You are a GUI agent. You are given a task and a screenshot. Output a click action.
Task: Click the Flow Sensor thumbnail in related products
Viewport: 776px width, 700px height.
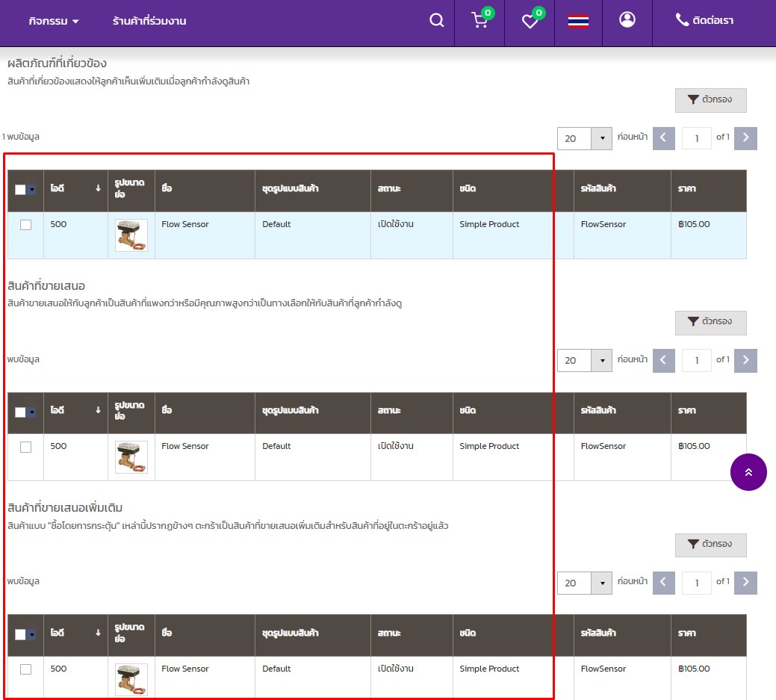tap(131, 235)
